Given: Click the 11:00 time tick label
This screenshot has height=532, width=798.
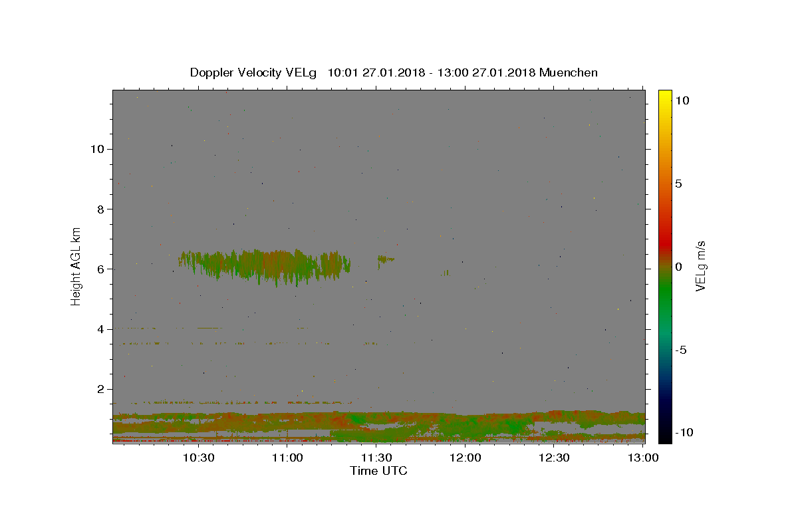Looking at the screenshot, I should pos(287,458).
